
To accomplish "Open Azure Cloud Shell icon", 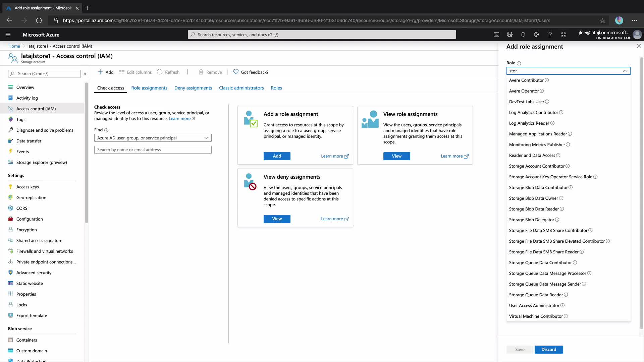I will point(496,35).
